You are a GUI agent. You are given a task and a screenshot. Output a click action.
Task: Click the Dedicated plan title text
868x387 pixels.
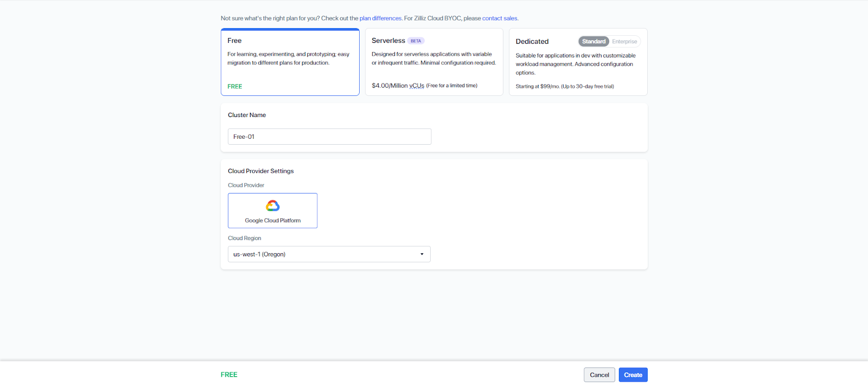[x=532, y=42]
